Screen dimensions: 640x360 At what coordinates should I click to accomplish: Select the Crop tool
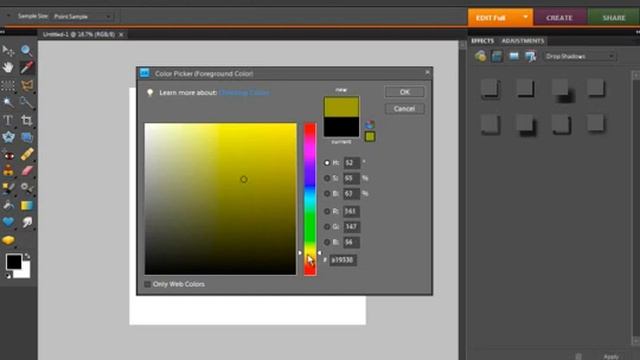pyautogui.click(x=27, y=120)
